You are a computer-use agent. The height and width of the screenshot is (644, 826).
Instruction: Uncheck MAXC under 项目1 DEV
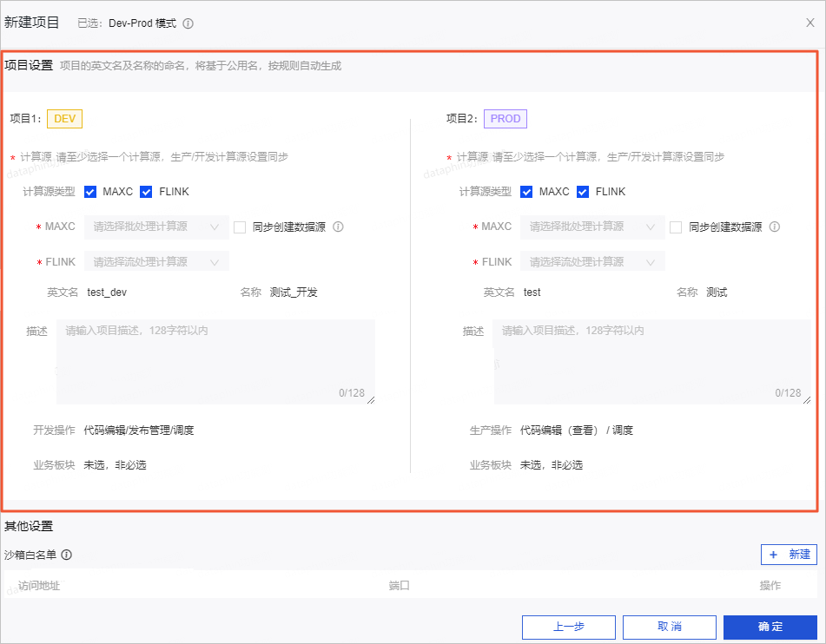[x=90, y=192]
